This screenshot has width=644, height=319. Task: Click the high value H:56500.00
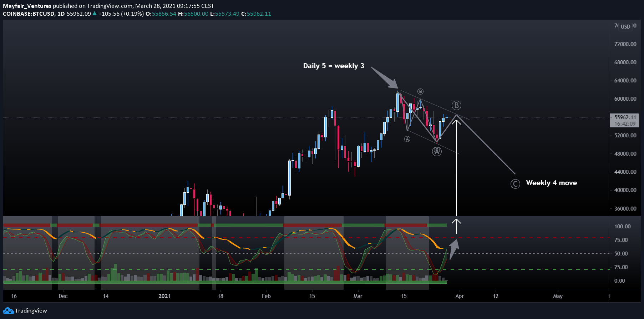coord(193,14)
